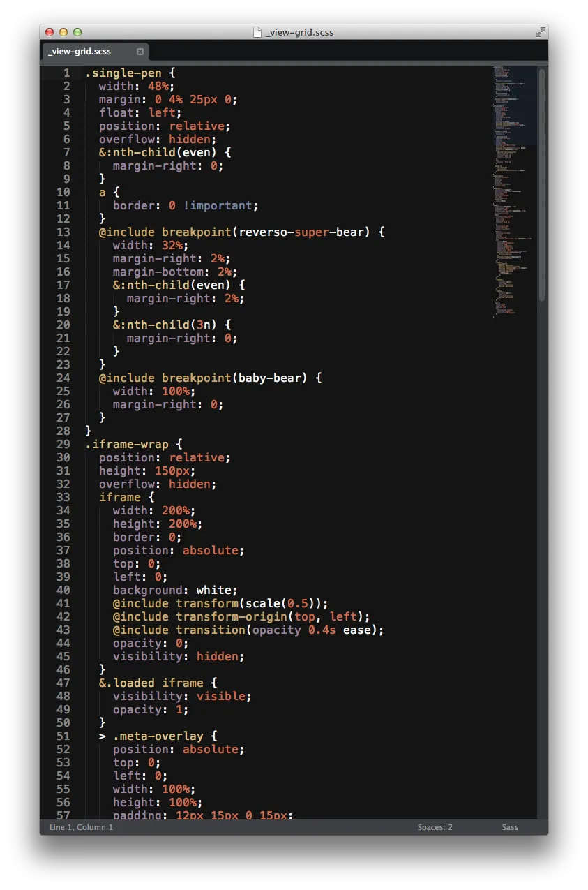Click the transform(scale(0.5)) include line
Viewport: 588px width, 890px height.
[220, 603]
